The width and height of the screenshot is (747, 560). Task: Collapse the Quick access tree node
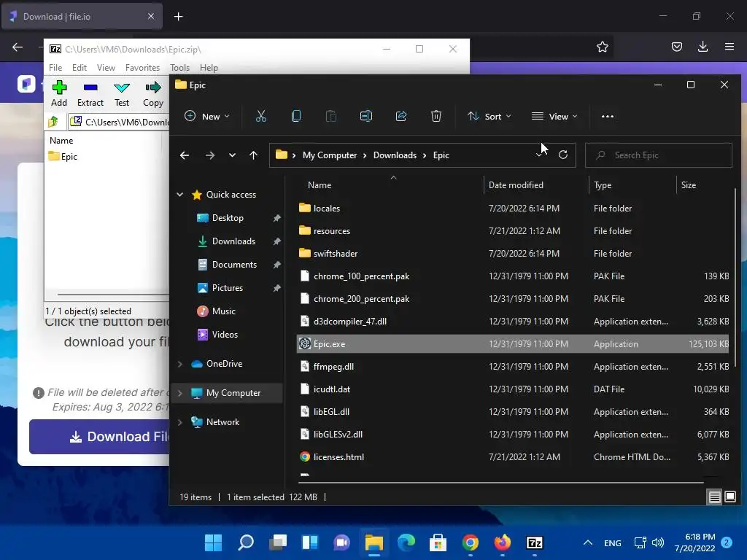180,194
